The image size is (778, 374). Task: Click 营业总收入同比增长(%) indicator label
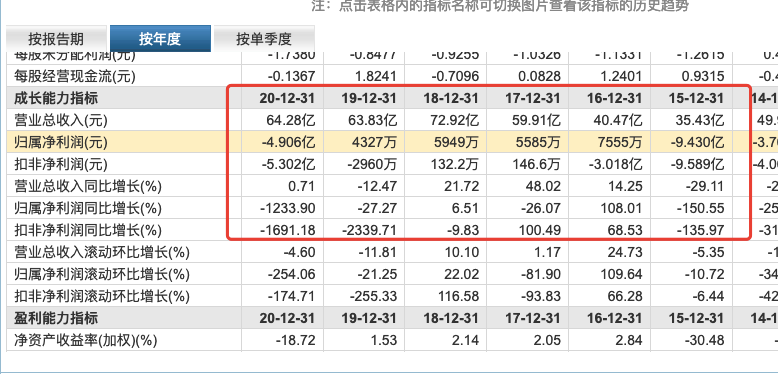[88, 187]
